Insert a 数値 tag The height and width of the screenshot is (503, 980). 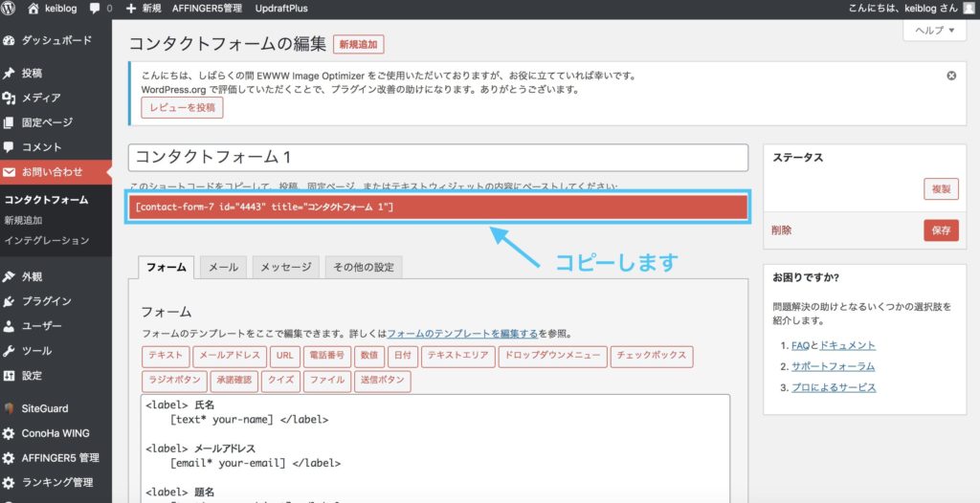coord(369,356)
